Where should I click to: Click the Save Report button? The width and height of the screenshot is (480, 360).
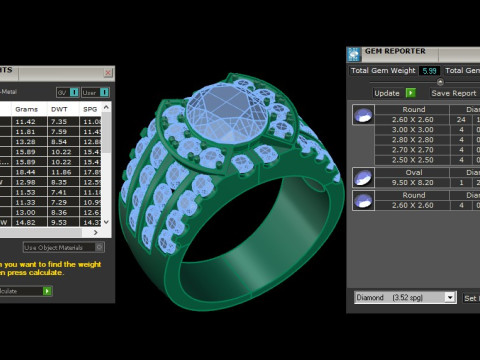[454, 93]
